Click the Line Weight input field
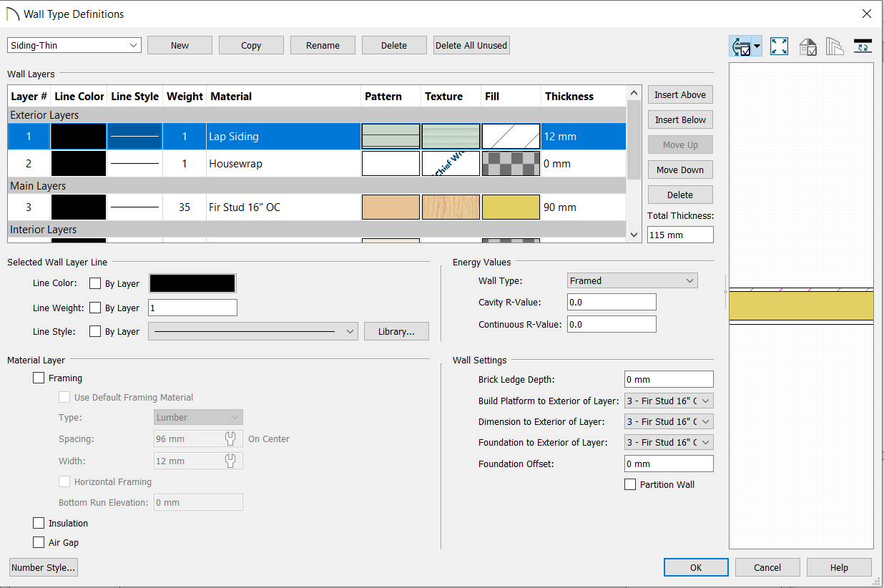 pos(192,308)
